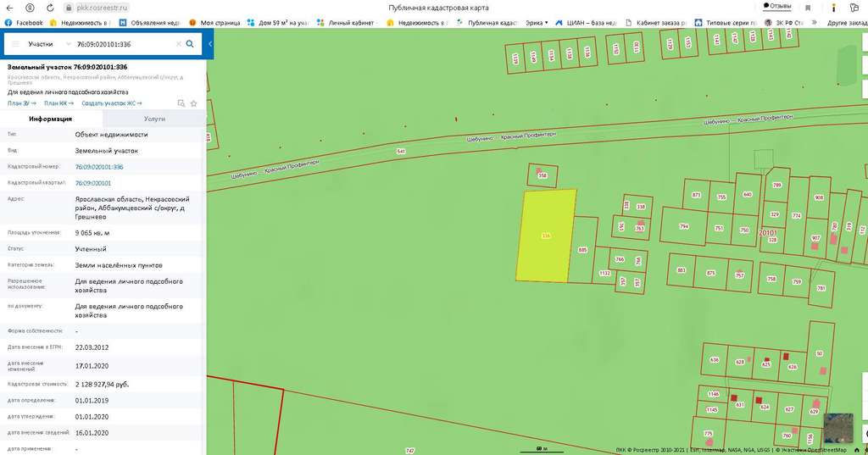Go back using the browser back arrow
This screenshot has width=868, height=455.
[x=11, y=8]
